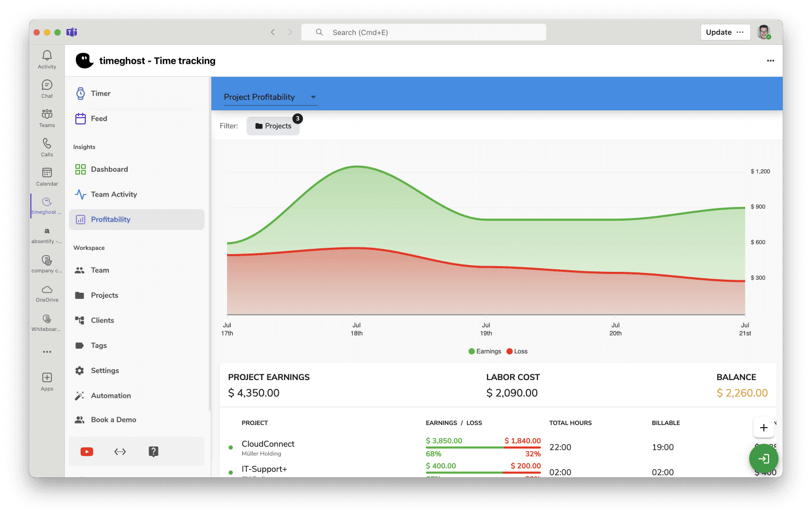Screen dimensions: 812x516
Task: Click the Microsoft Teams logo icon
Action: 72,32
